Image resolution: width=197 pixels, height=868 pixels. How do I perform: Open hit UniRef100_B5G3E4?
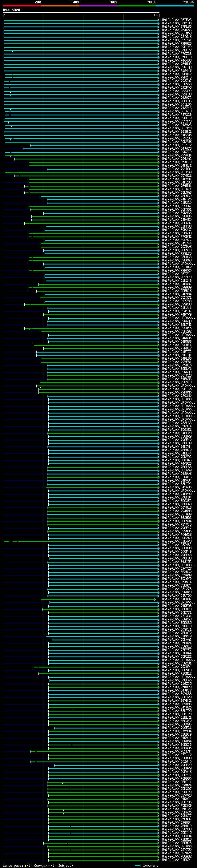point(177,426)
